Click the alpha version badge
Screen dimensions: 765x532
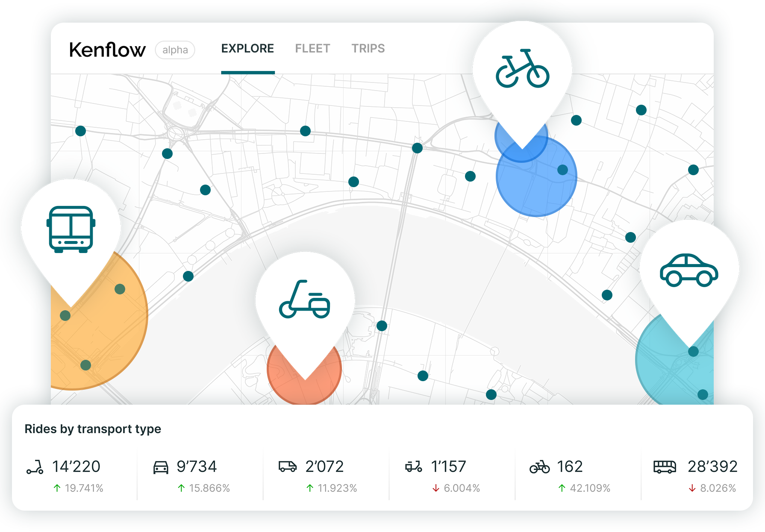pos(175,50)
